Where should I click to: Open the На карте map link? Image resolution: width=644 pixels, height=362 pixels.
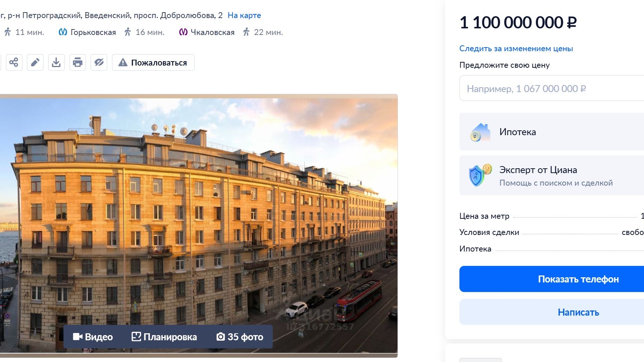pos(244,15)
